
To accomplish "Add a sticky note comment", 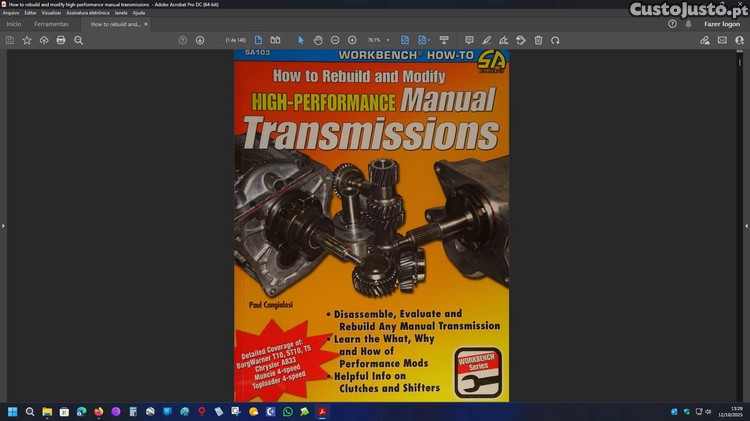I will 469,40.
